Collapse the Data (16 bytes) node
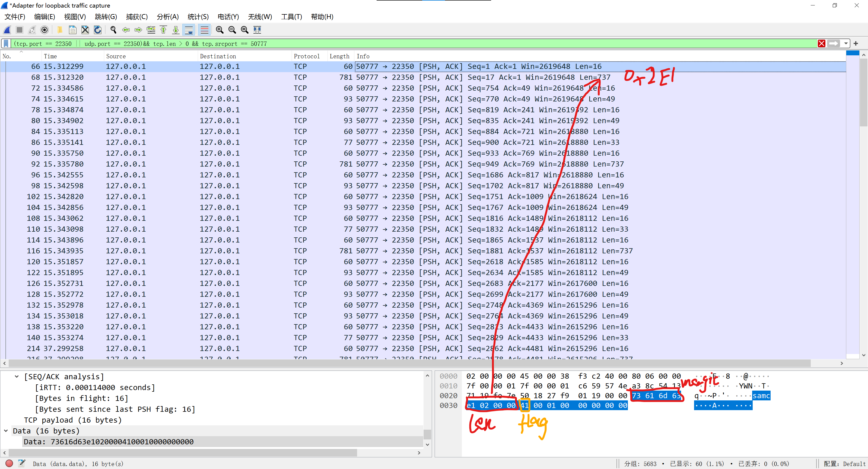 [x=6, y=430]
